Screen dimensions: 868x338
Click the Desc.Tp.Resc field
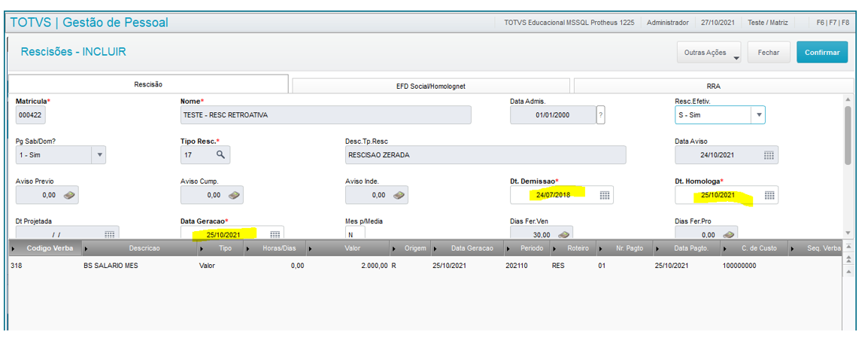[x=485, y=155]
